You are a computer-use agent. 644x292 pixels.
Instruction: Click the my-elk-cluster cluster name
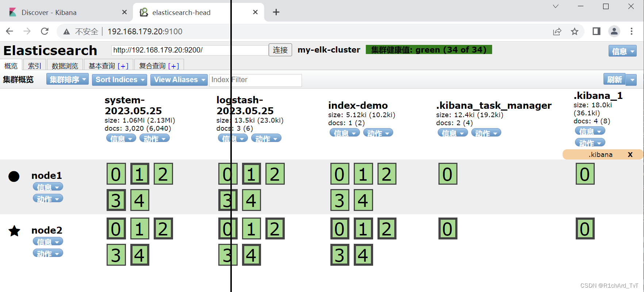[329, 50]
